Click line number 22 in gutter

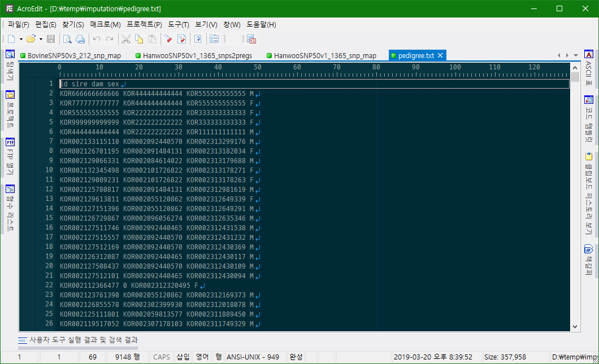(49, 285)
